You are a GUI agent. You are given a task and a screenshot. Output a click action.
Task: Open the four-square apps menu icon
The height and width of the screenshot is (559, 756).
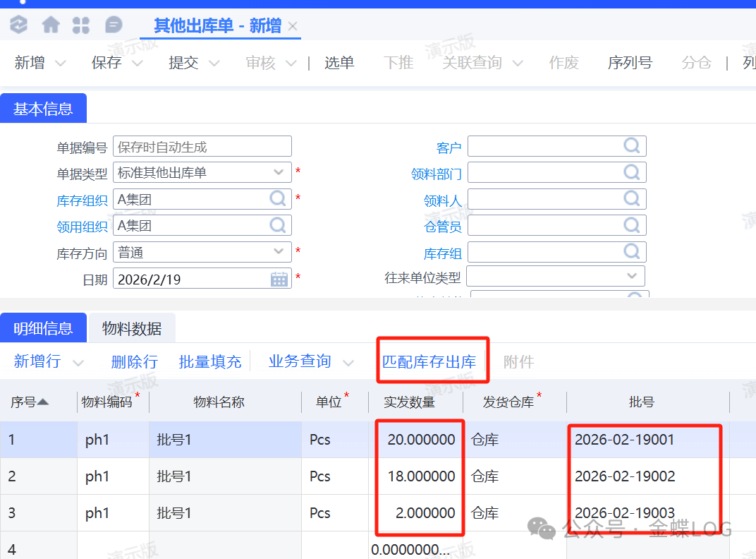pos(81,25)
